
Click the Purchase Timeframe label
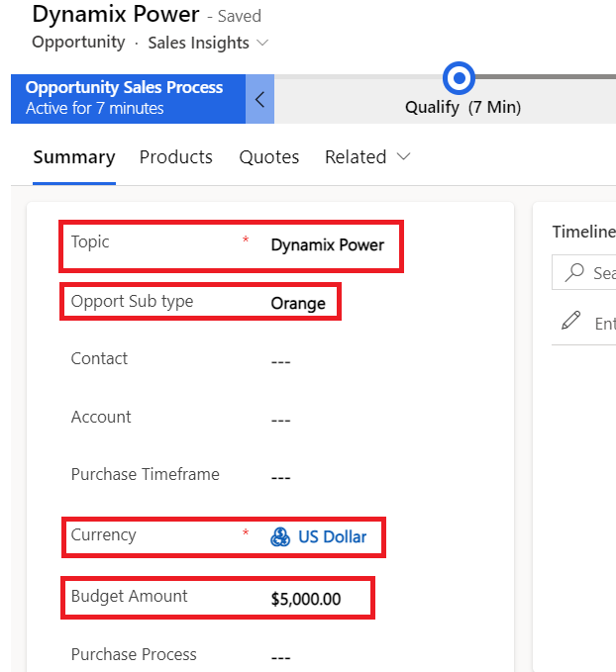click(x=145, y=474)
